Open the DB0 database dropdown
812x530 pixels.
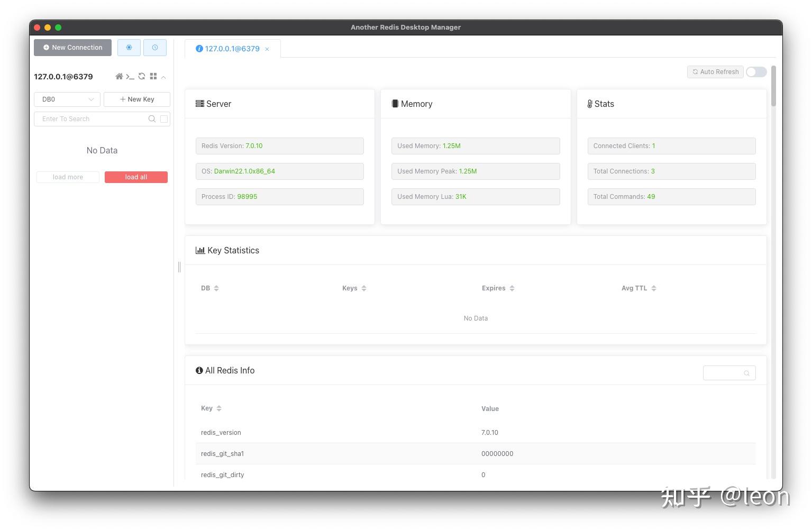tap(67, 99)
